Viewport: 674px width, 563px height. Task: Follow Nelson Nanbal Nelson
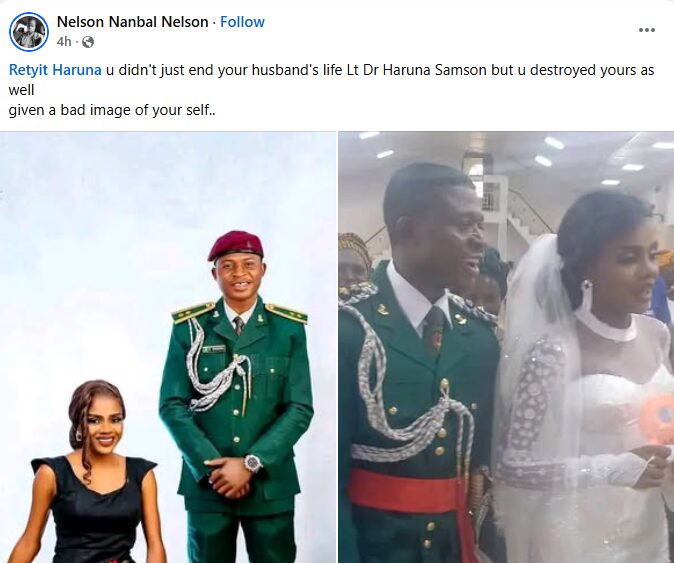coord(242,21)
